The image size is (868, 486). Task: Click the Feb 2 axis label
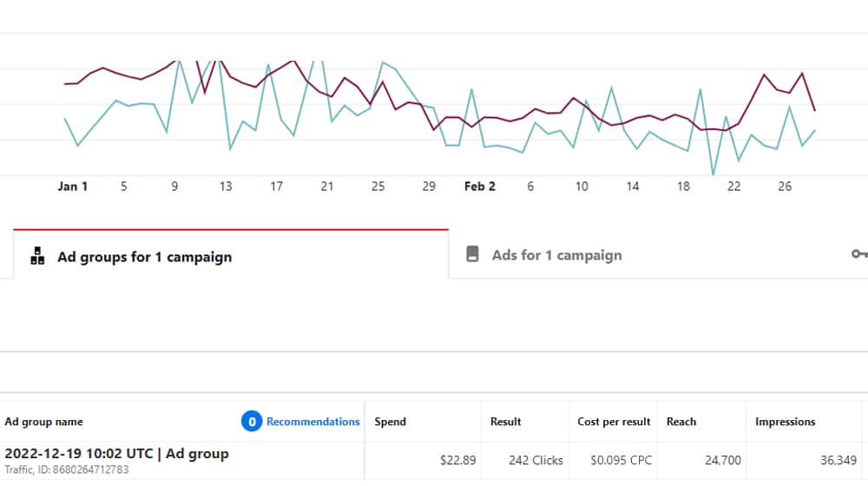479,187
